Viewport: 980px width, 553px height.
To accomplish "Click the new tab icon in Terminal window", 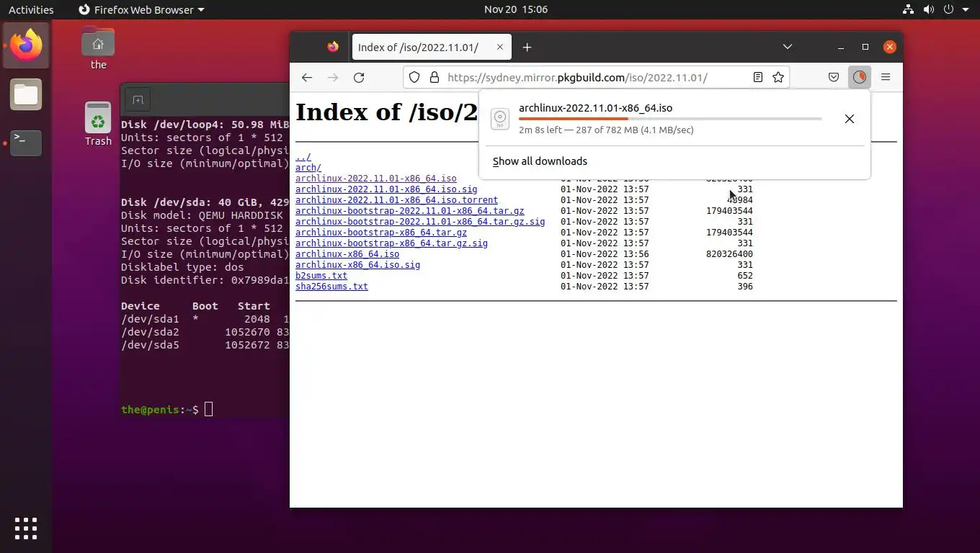I will [x=138, y=99].
